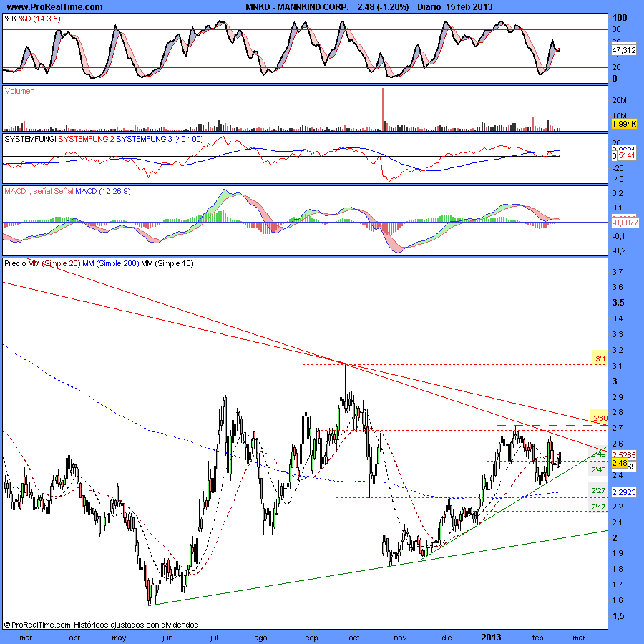The height and width of the screenshot is (644, 644).
Task: Click the MM (Simple 13) legend
Action: pyautogui.click(x=167, y=263)
